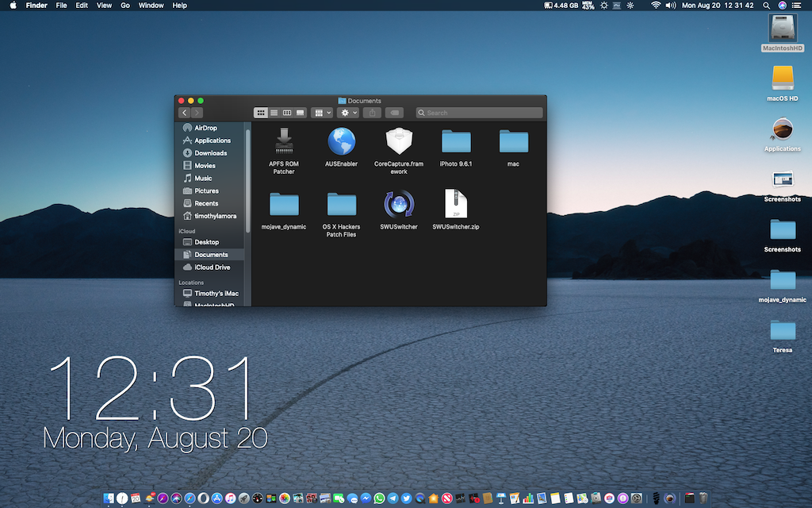Open Spotlight search in menu bar
This screenshot has height=508, width=812.
(x=767, y=6)
